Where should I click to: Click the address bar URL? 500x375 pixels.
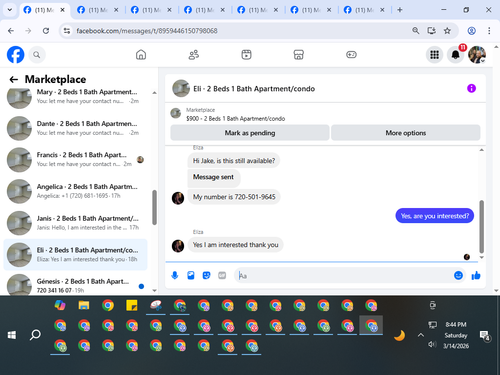coord(147,31)
